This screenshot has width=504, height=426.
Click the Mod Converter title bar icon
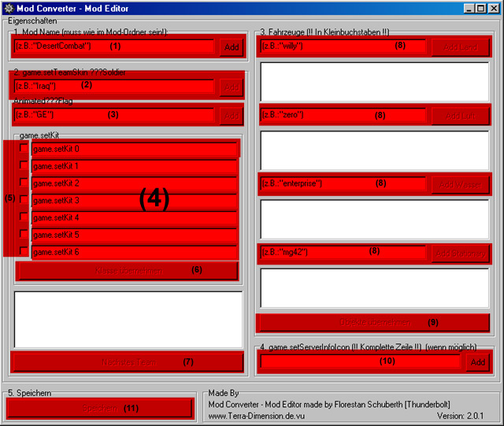(8, 8)
